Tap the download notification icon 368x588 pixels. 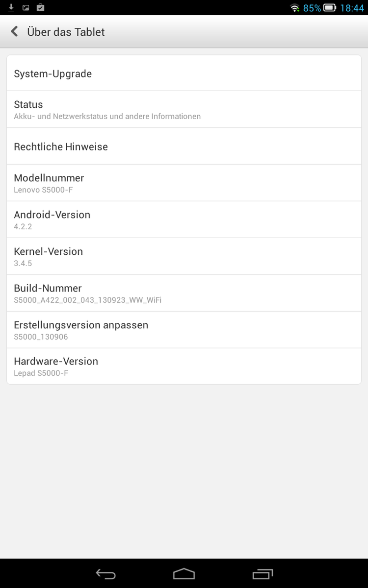pyautogui.click(x=11, y=7)
